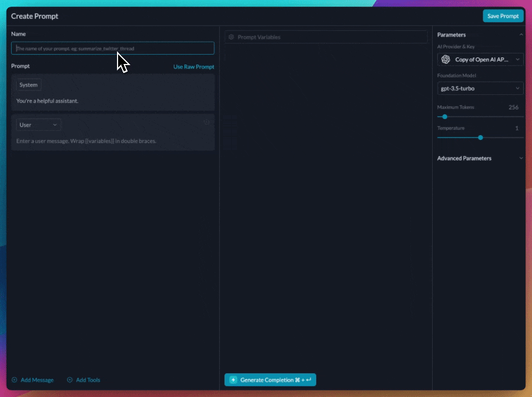Click the sparkle icon on Generate Completion
This screenshot has height=397, width=532.
coord(233,380)
